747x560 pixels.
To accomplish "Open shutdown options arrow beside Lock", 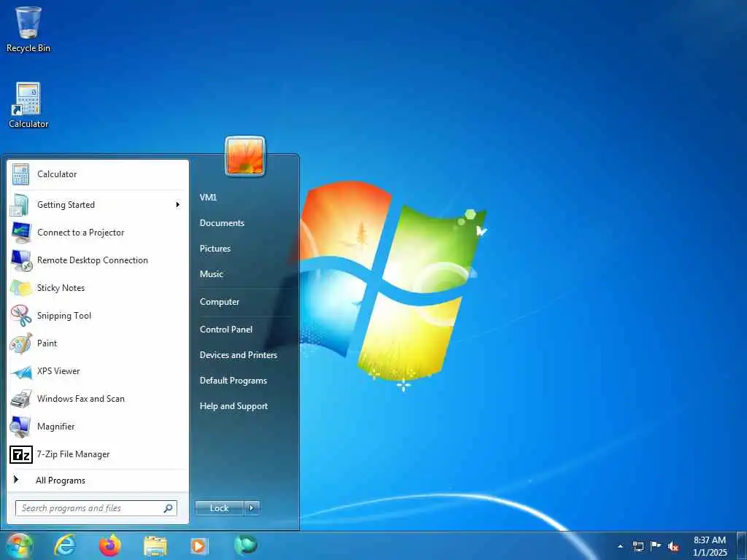I will [x=252, y=508].
